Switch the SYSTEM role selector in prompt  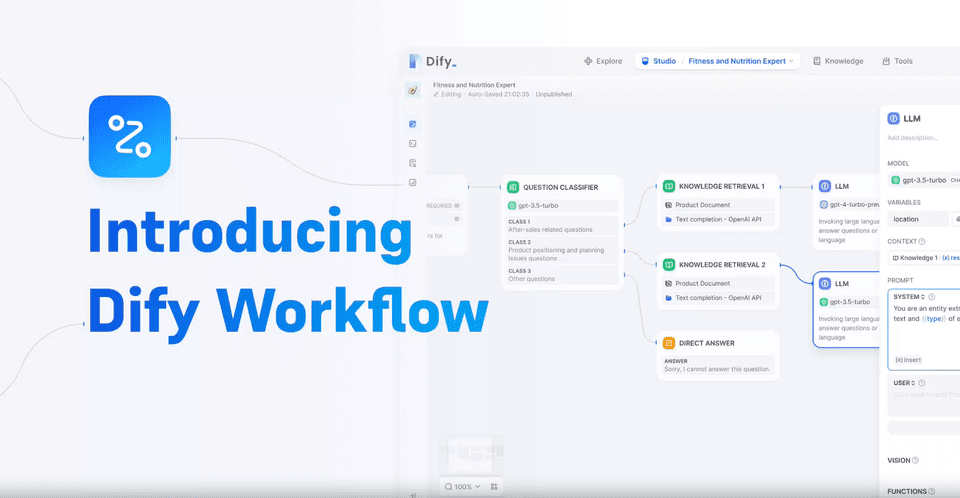pos(909,297)
